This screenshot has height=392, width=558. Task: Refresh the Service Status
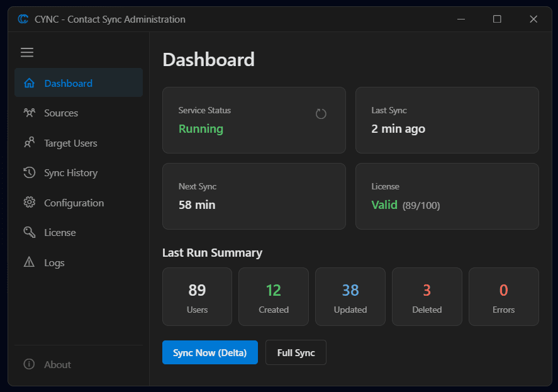(321, 114)
